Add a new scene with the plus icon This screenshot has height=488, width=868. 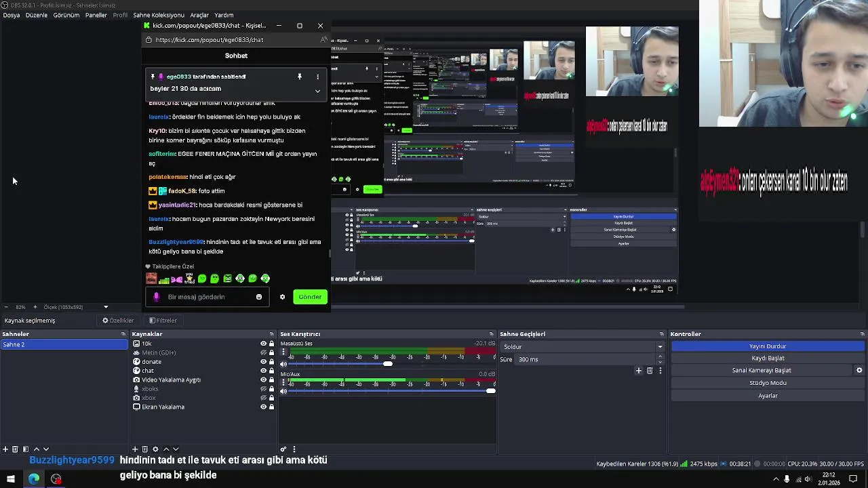(x=5, y=449)
